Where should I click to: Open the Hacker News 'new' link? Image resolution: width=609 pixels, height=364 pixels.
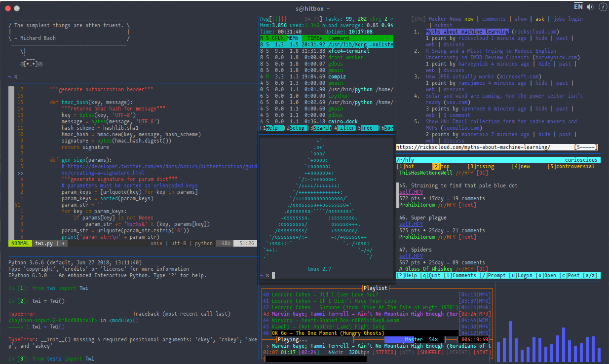(x=469, y=19)
